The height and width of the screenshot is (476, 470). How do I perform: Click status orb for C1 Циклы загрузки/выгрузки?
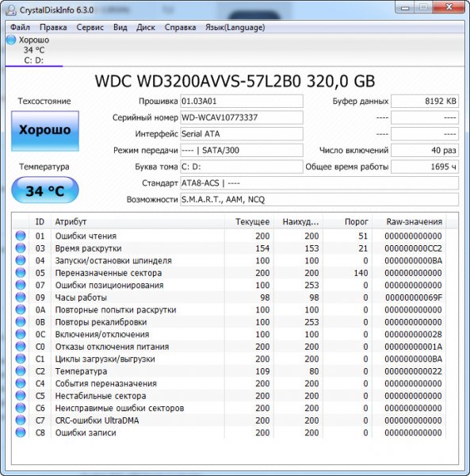point(21,359)
